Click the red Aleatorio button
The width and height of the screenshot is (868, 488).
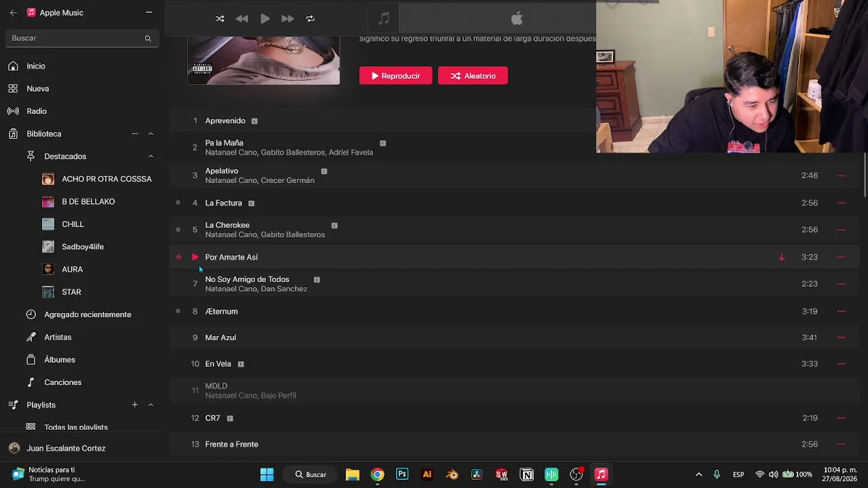point(473,76)
